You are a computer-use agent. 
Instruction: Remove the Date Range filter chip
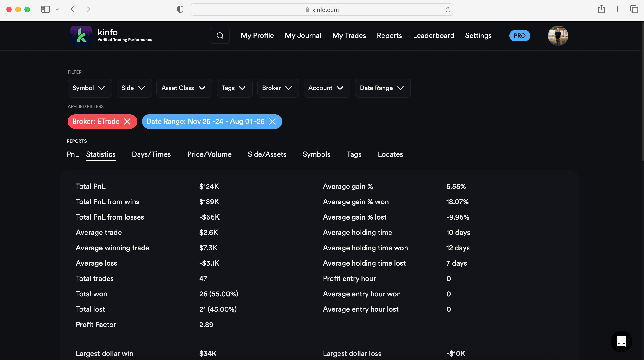272,122
